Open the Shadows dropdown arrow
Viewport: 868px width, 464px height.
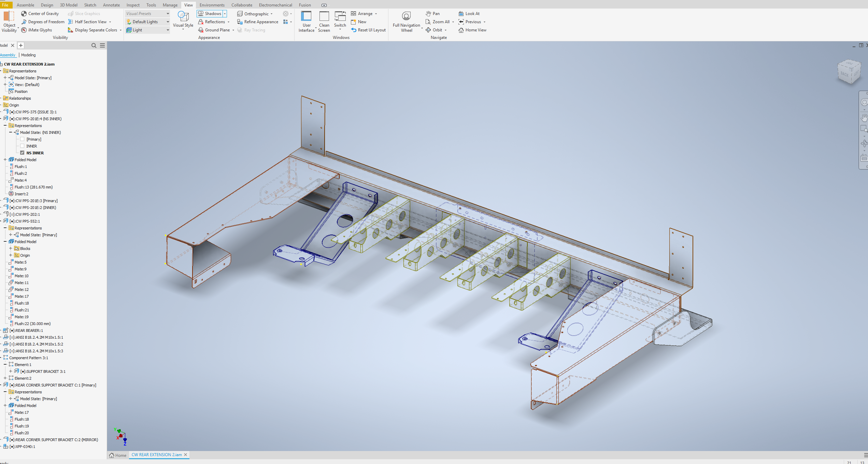(225, 14)
